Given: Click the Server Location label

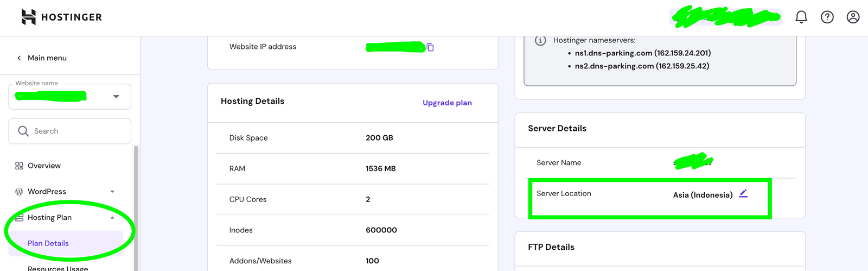Looking at the screenshot, I should click(x=564, y=194).
